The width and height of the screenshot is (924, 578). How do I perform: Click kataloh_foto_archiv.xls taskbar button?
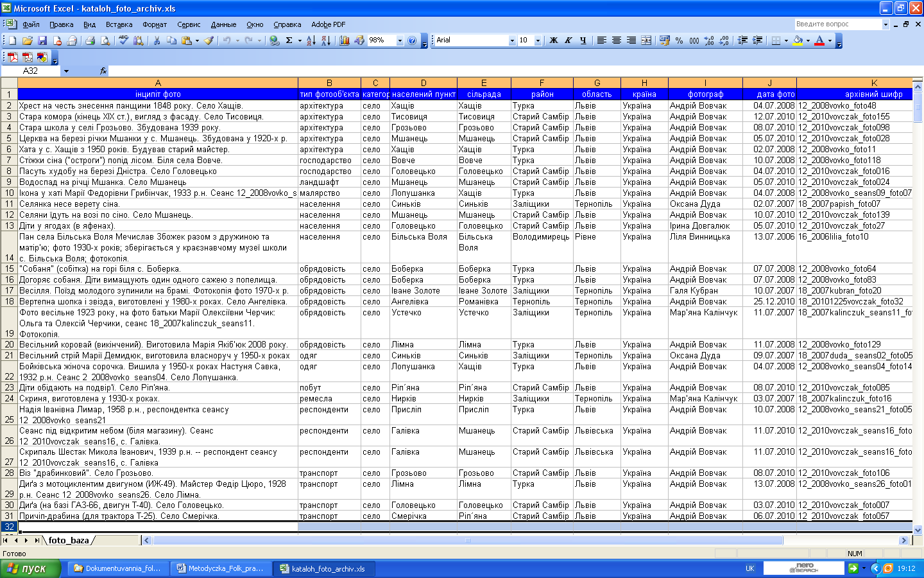[x=324, y=568]
